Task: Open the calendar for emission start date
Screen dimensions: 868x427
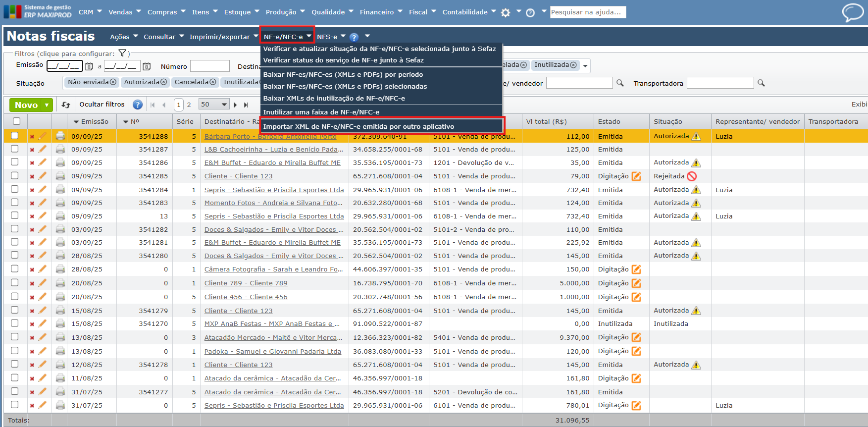Action: 89,66
